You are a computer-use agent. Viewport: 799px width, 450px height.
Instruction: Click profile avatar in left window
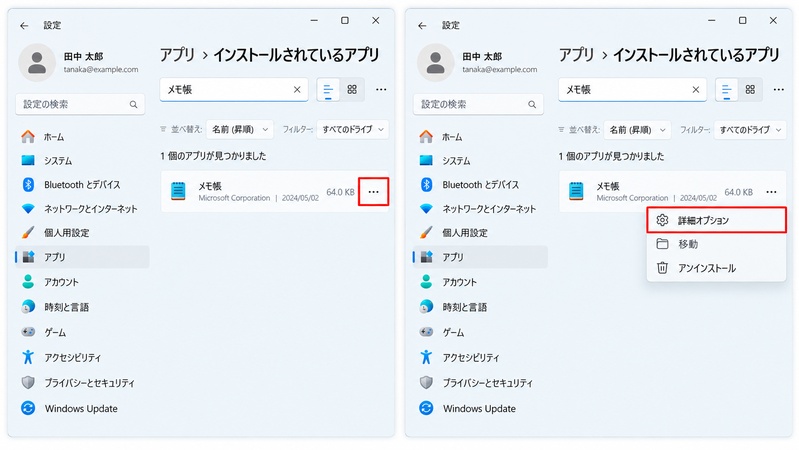(x=37, y=63)
